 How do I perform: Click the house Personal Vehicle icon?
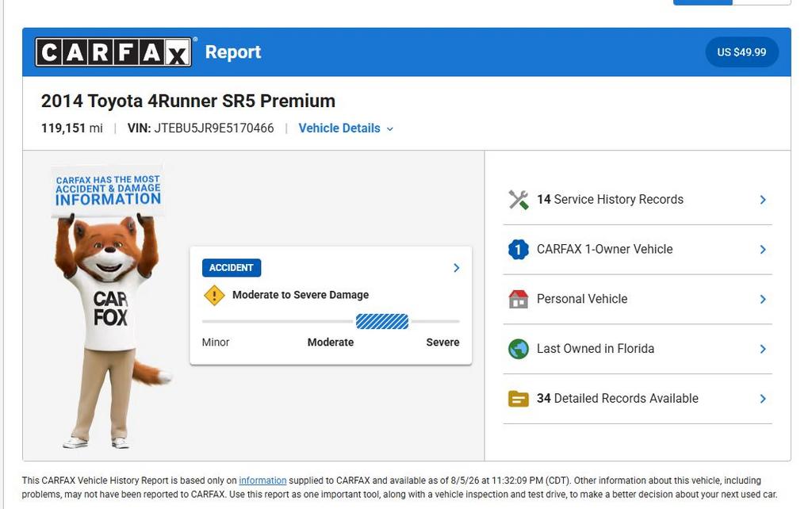point(519,299)
